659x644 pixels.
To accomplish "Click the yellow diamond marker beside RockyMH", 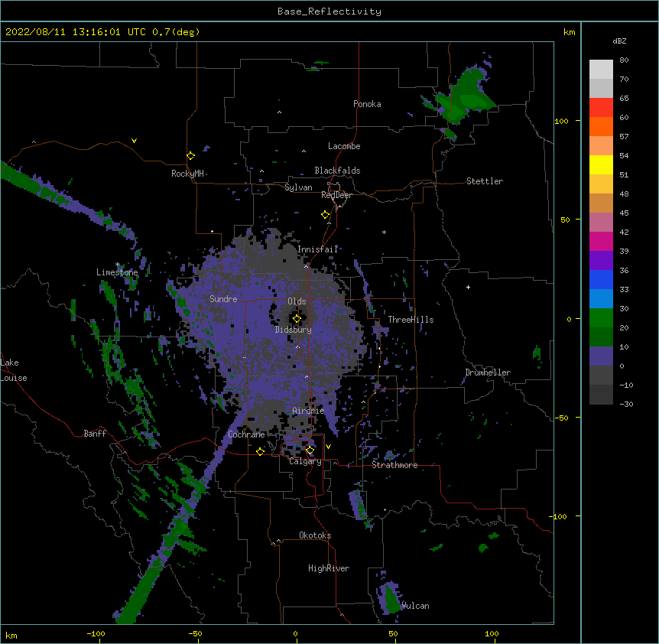I will (x=190, y=156).
